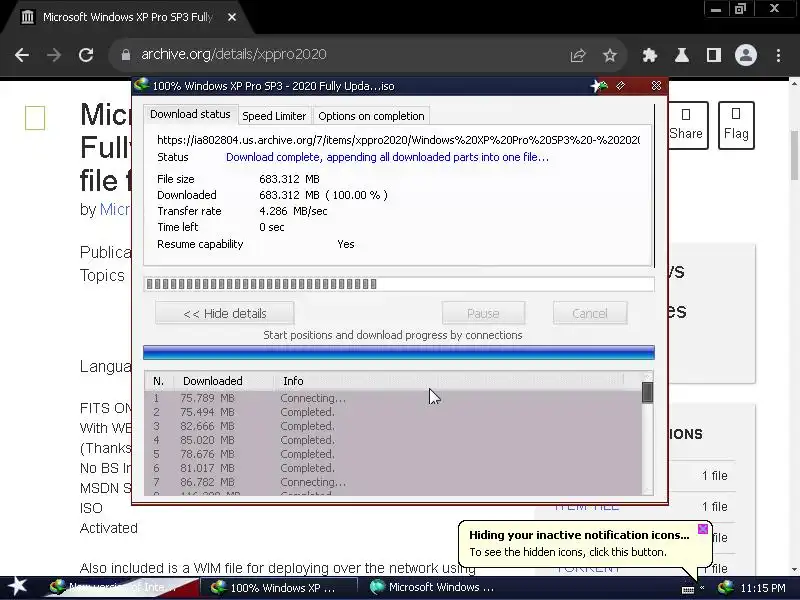Select connection row 5 with 78.676 MB
800x600 pixels.
393,454
